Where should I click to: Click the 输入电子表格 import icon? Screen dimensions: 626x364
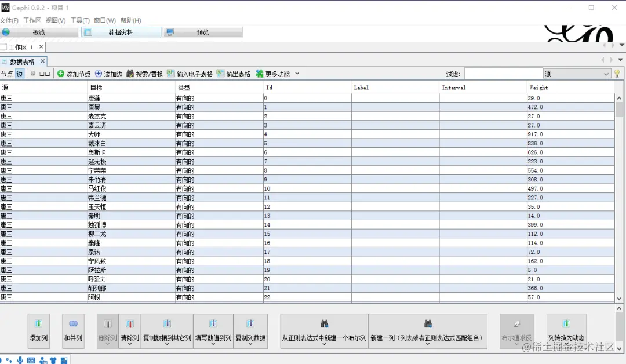pos(171,74)
